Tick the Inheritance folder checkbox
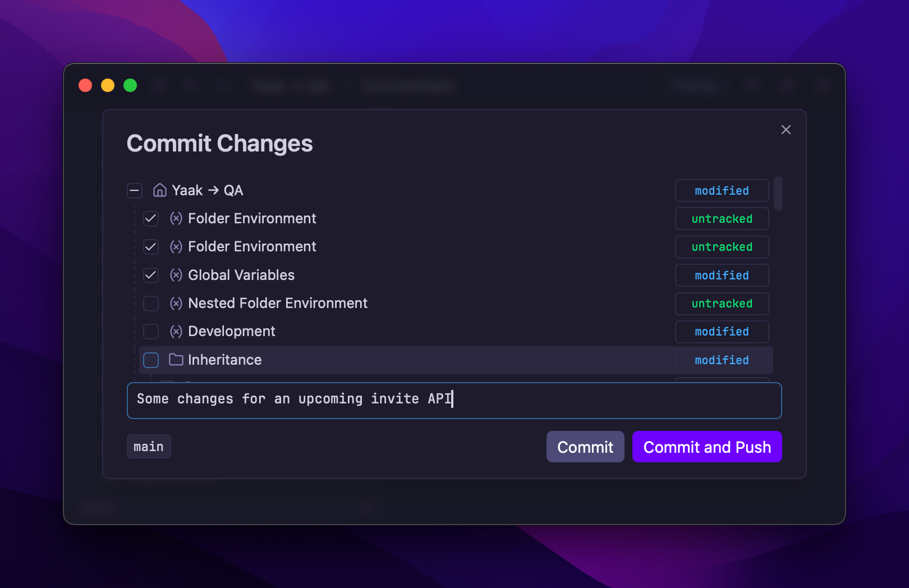 coord(151,360)
